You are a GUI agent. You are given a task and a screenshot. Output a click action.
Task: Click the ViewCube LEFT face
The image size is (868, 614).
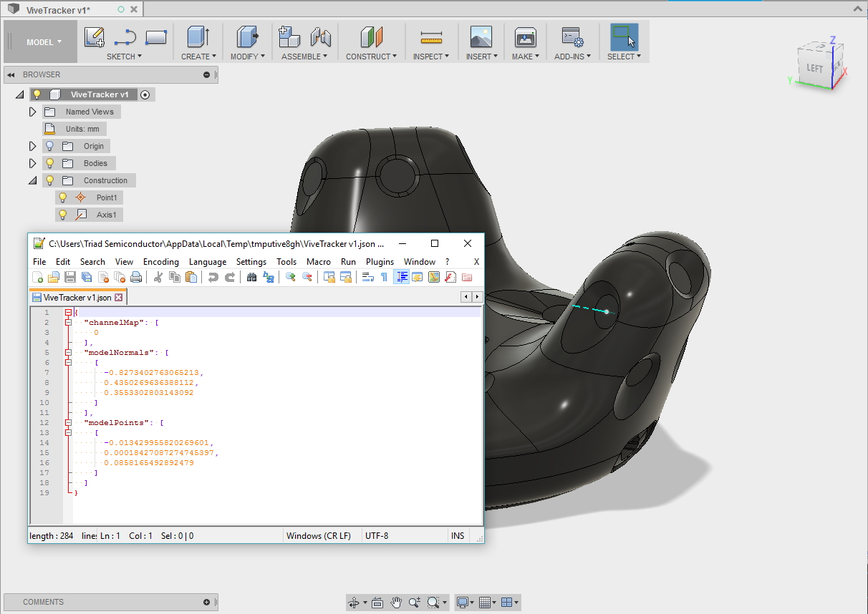[815, 69]
